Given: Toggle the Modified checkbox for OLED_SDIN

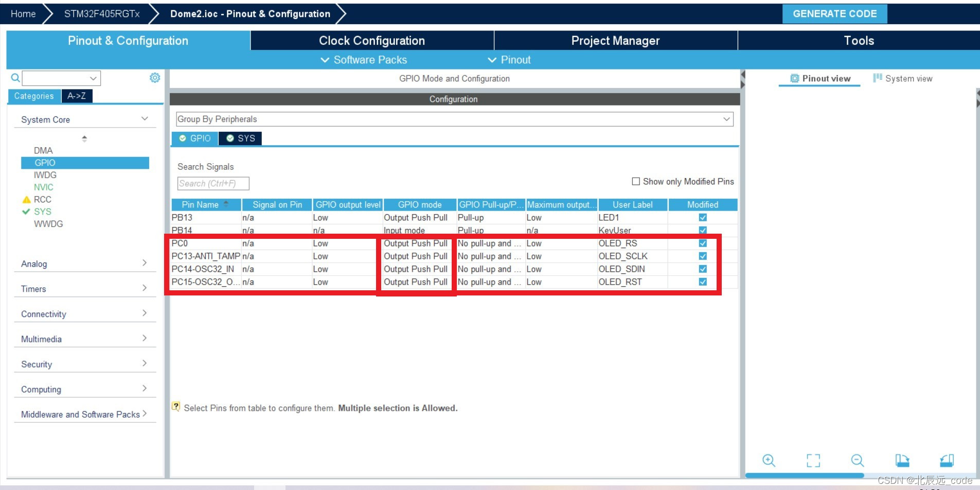Looking at the screenshot, I should (x=703, y=269).
